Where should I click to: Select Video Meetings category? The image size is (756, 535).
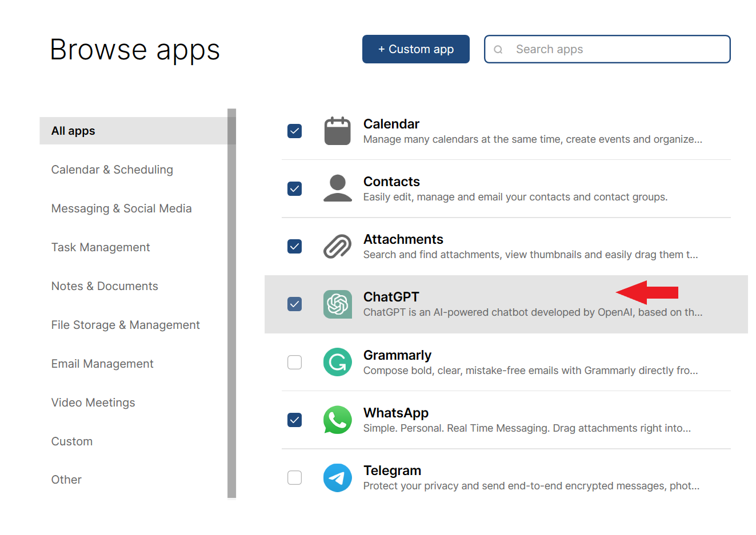tap(93, 403)
